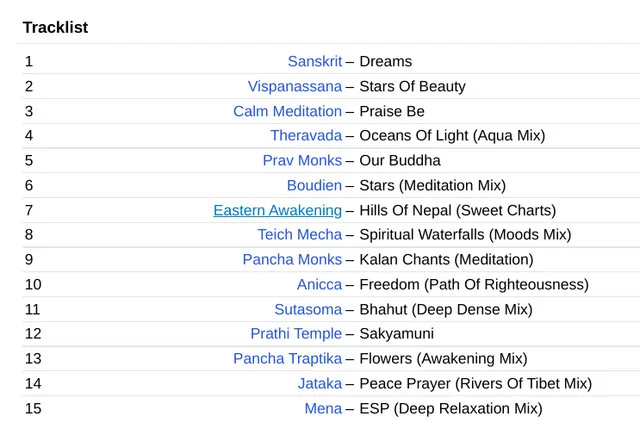Click track title Oceans Of Light (Aqua Mix)
Image resolution: width=640 pixels, height=435 pixels.
pos(452,136)
